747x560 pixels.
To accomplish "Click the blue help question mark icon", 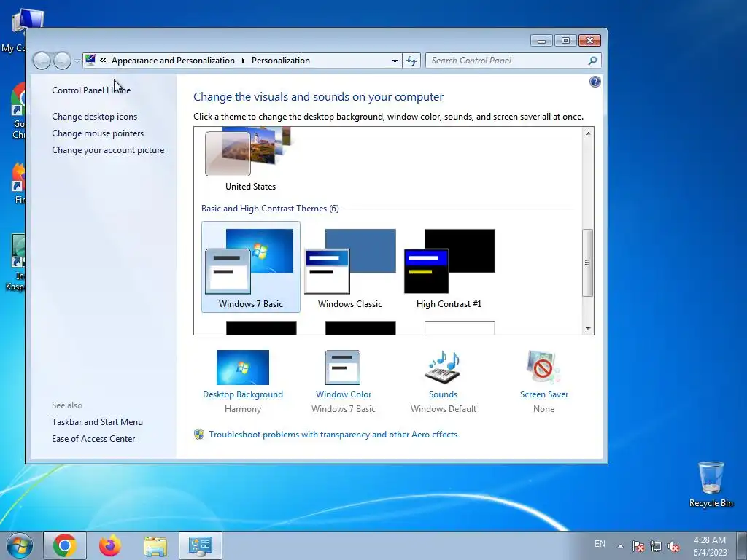I will pyautogui.click(x=595, y=82).
